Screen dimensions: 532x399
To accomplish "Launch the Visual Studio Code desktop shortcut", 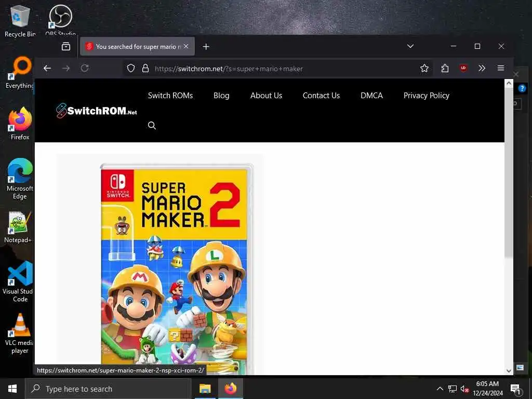I will pos(19,282).
